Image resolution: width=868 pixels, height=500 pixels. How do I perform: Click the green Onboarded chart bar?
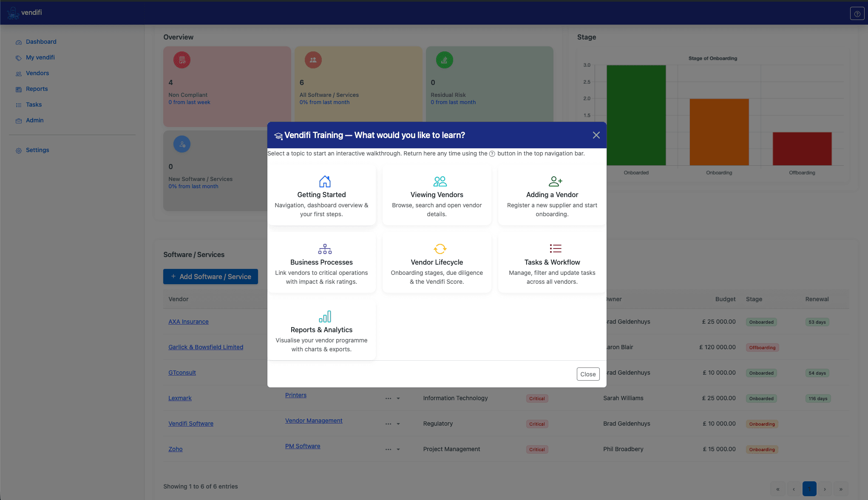[x=636, y=115]
